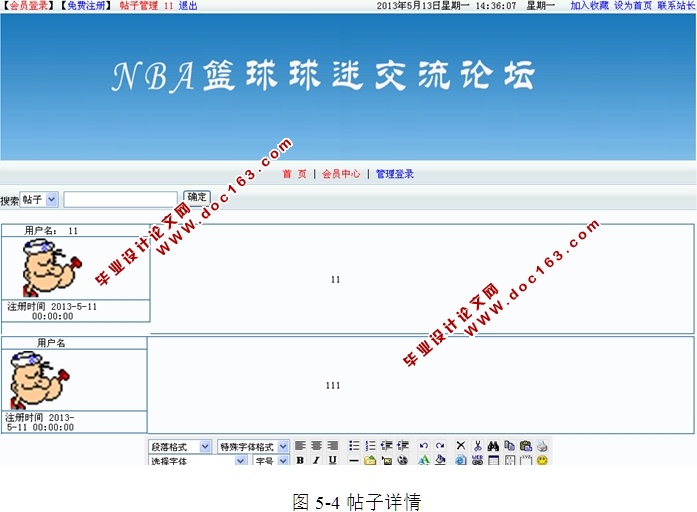Click 会员登录 link

tap(28, 6)
